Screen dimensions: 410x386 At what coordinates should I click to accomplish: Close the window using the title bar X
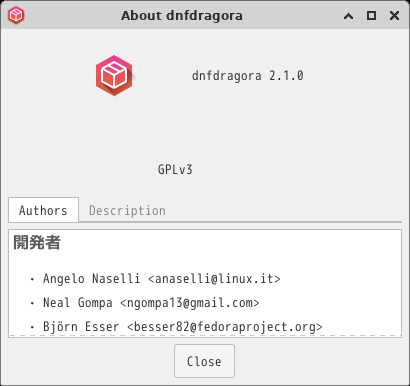(x=394, y=15)
